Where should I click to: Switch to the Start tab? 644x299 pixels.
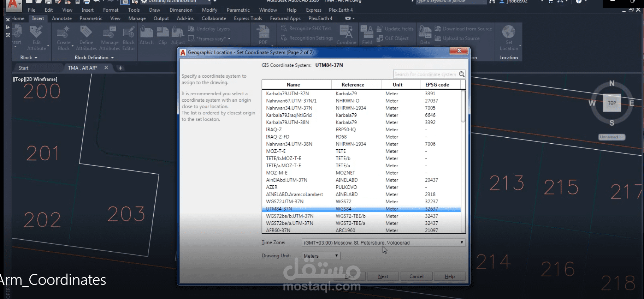[x=24, y=68]
